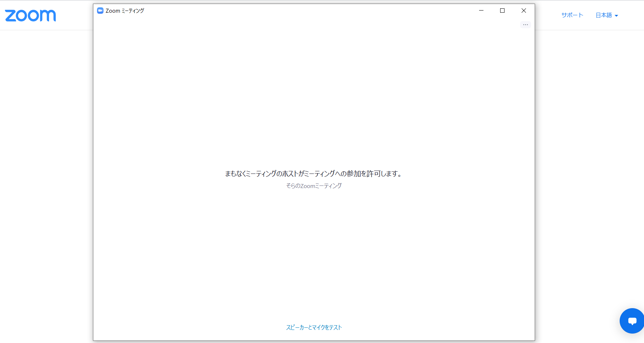Maximize the Zoom ミーティング window
The image size is (644, 343).
502,11
